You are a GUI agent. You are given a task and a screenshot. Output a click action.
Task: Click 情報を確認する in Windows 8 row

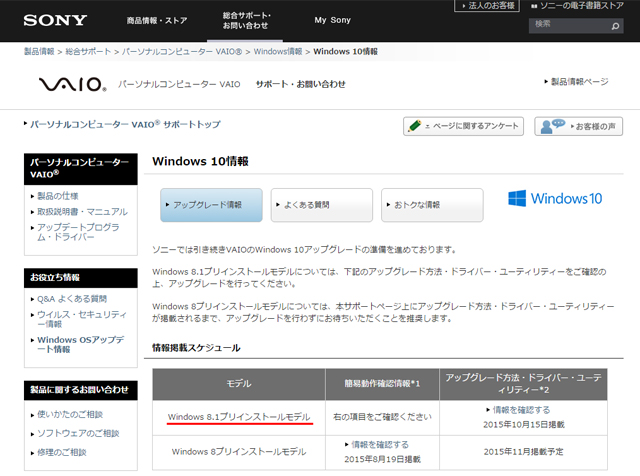point(380,445)
